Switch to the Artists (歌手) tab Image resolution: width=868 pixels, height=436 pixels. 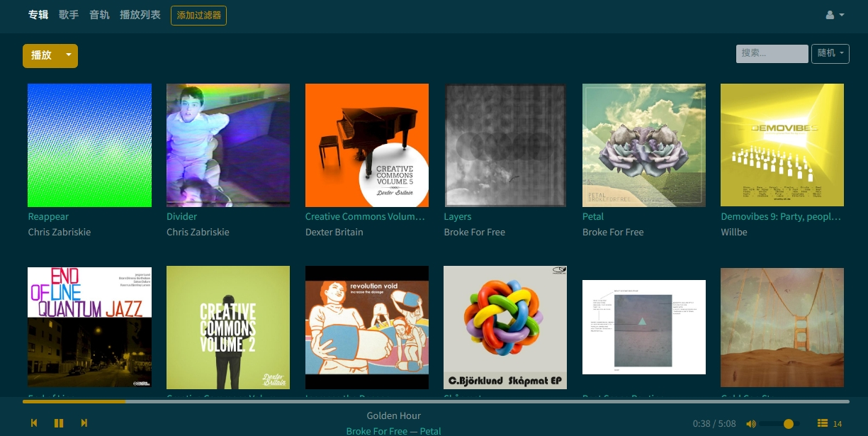69,15
